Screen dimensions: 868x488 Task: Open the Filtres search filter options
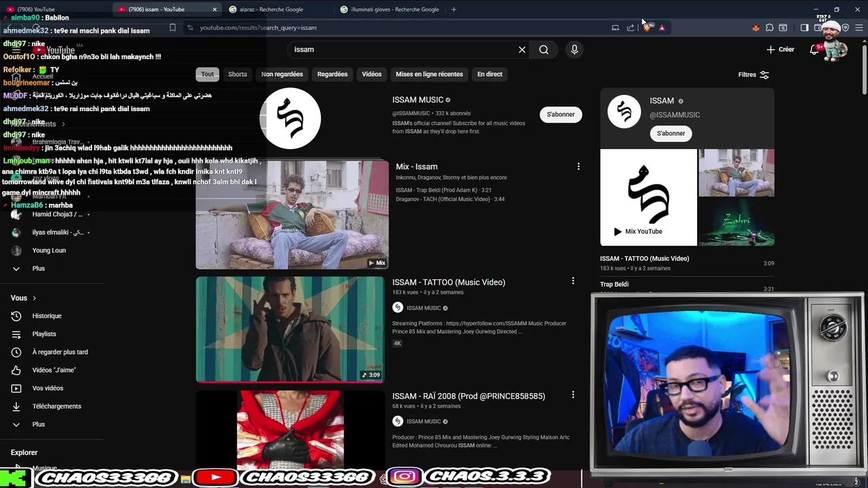click(753, 75)
